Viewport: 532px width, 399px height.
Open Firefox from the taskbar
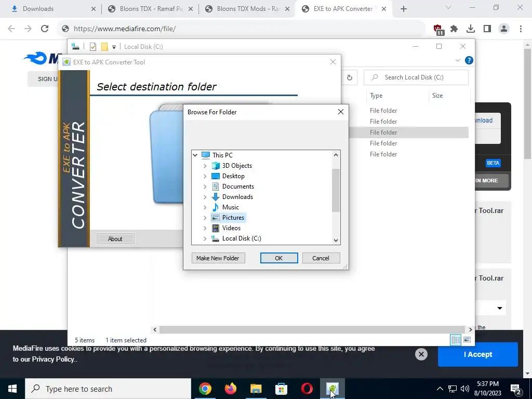point(230,389)
